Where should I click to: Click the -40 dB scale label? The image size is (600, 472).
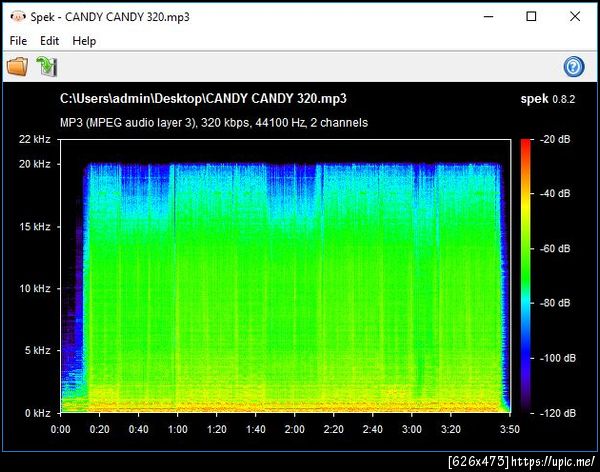[x=555, y=193]
